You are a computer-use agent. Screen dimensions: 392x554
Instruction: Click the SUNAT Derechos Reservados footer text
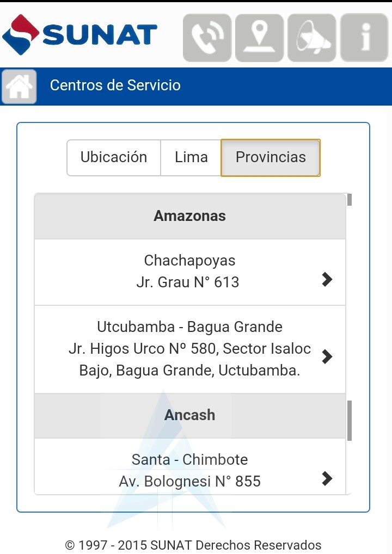[193, 545]
